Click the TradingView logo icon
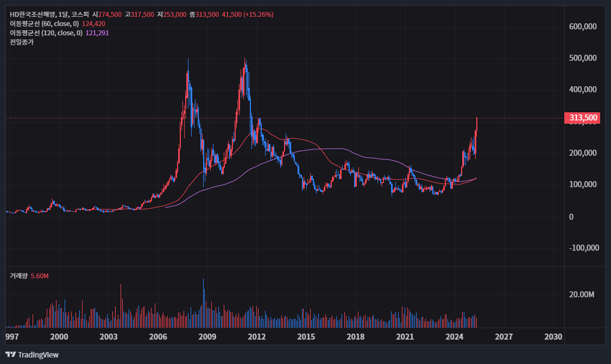 [x=11, y=355]
